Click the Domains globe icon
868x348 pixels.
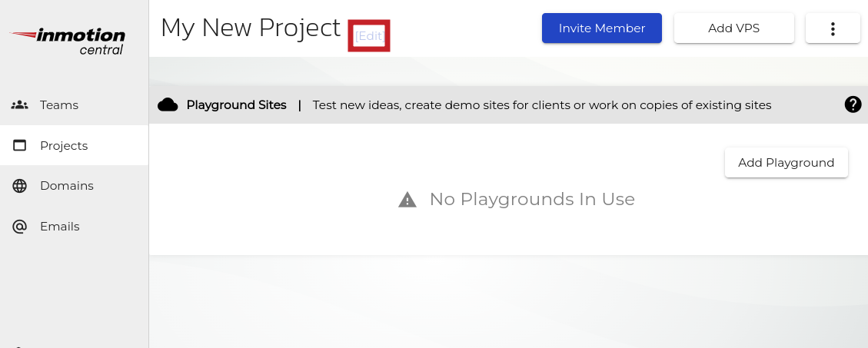[x=20, y=186]
